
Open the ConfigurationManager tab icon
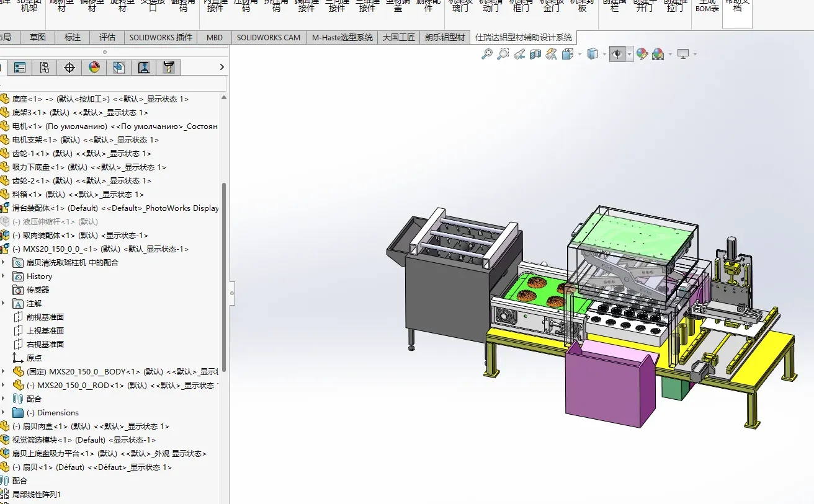point(44,68)
